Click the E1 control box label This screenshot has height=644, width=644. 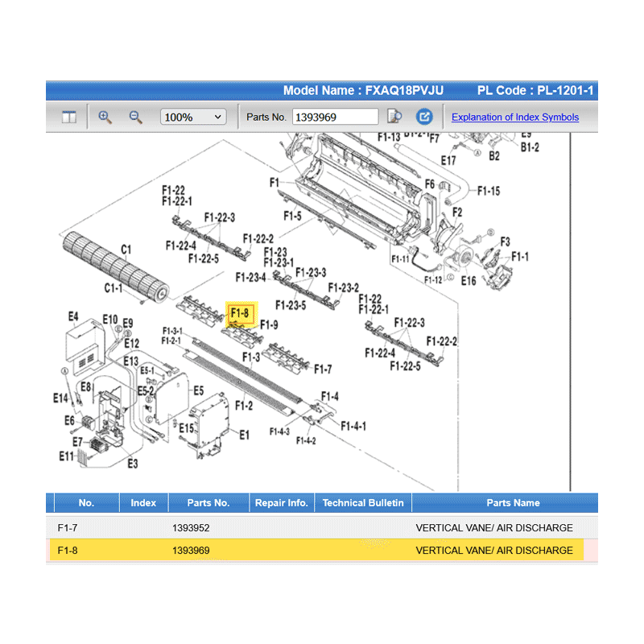click(244, 435)
